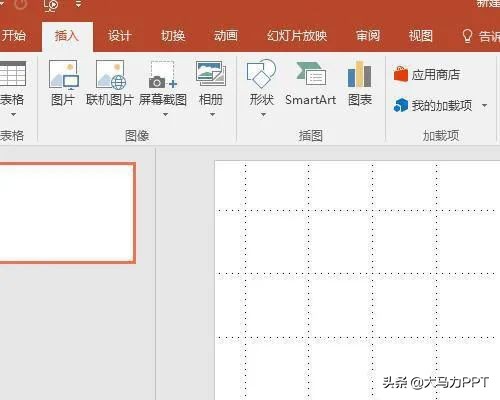Image resolution: width=500 pixels, height=400 pixels.
Task: Select the Insert (插入) tab
Action: pos(67,35)
